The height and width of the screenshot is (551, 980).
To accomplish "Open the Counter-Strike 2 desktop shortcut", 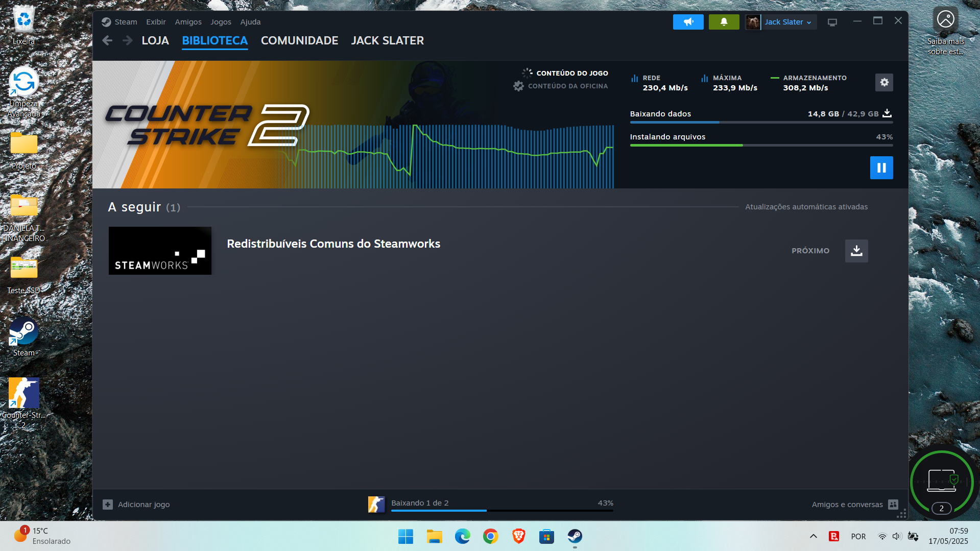I will pyautogui.click(x=23, y=403).
